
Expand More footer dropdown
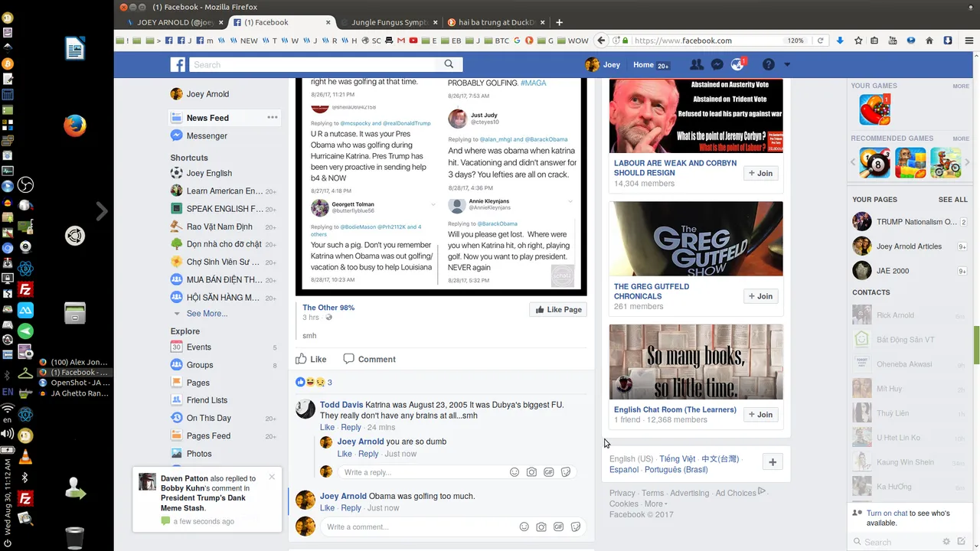pyautogui.click(x=655, y=504)
